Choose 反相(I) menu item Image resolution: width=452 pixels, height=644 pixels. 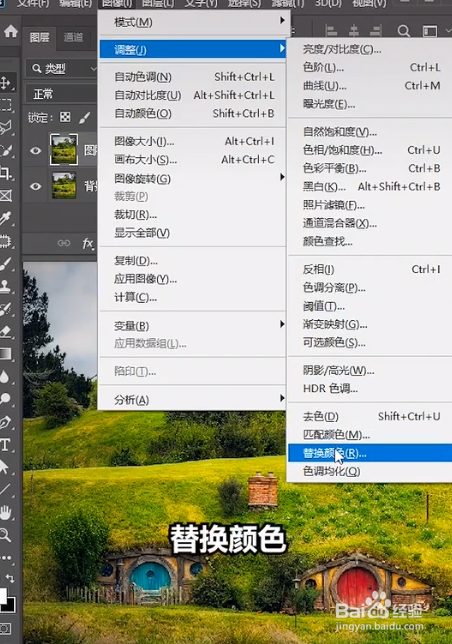(370, 269)
